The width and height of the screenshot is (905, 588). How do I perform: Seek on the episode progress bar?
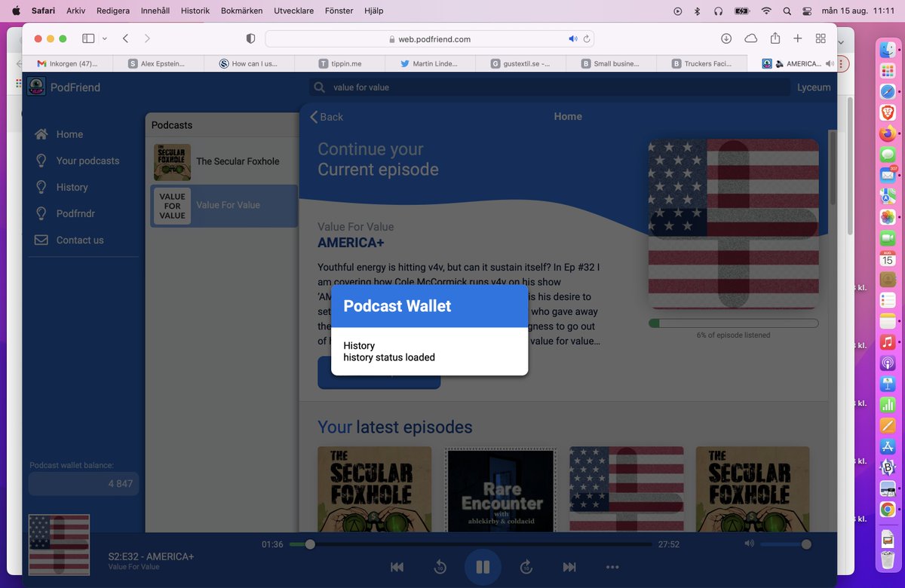click(471, 544)
